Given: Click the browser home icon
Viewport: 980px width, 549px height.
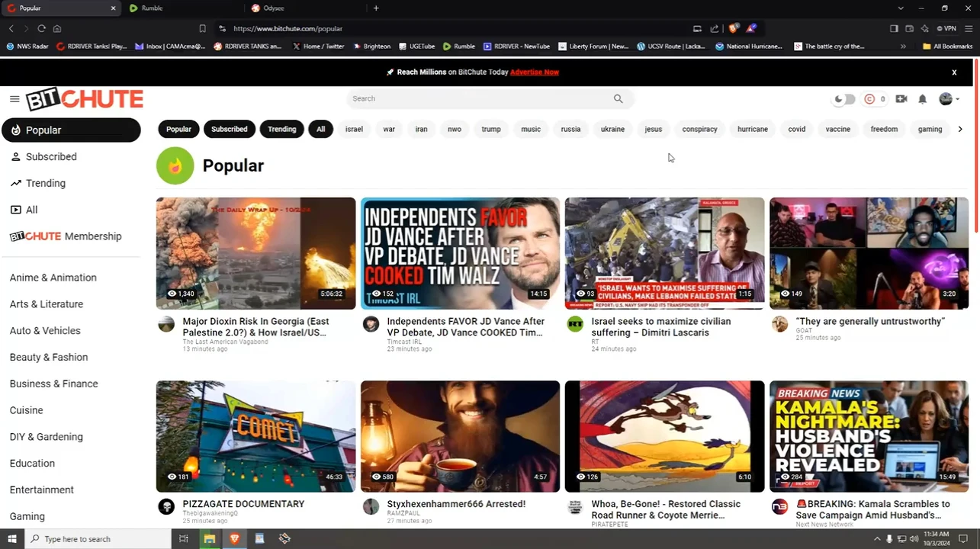Looking at the screenshot, I should [x=57, y=28].
